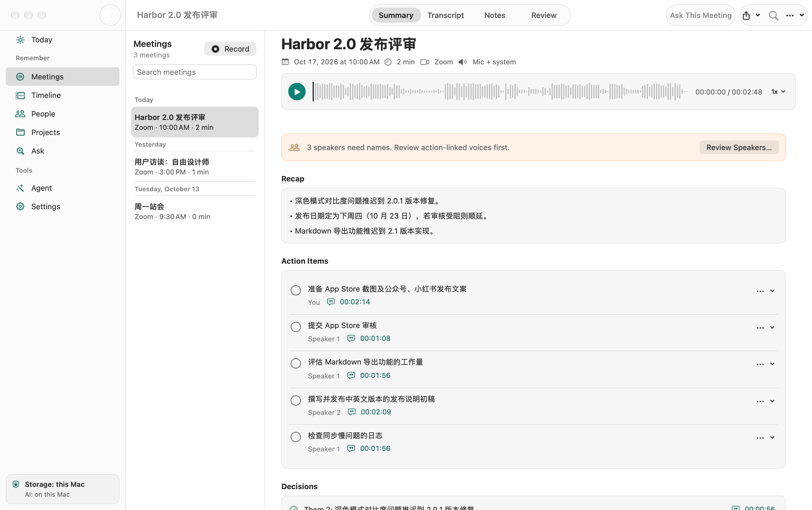The width and height of the screenshot is (812, 510).
Task: Toggle the sidebar panel icon
Action: point(110,15)
